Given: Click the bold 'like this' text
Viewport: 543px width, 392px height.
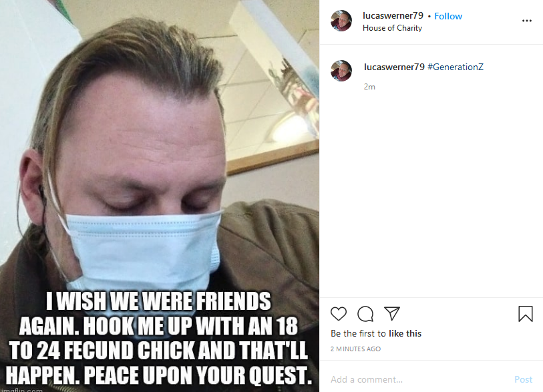Looking at the screenshot, I should 405,333.
